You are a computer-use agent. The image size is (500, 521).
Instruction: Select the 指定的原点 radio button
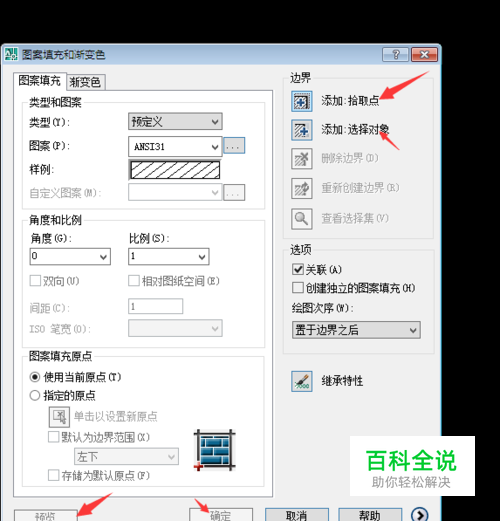point(35,396)
